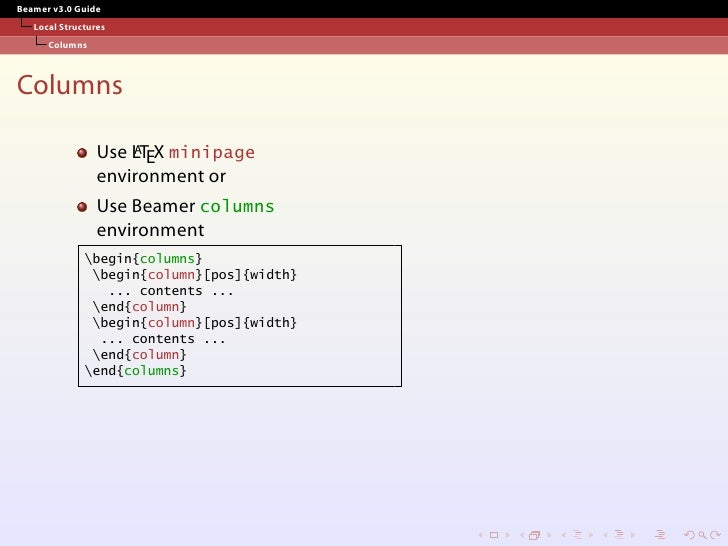
Task: Go to previous frame arrow
Action: (522, 535)
